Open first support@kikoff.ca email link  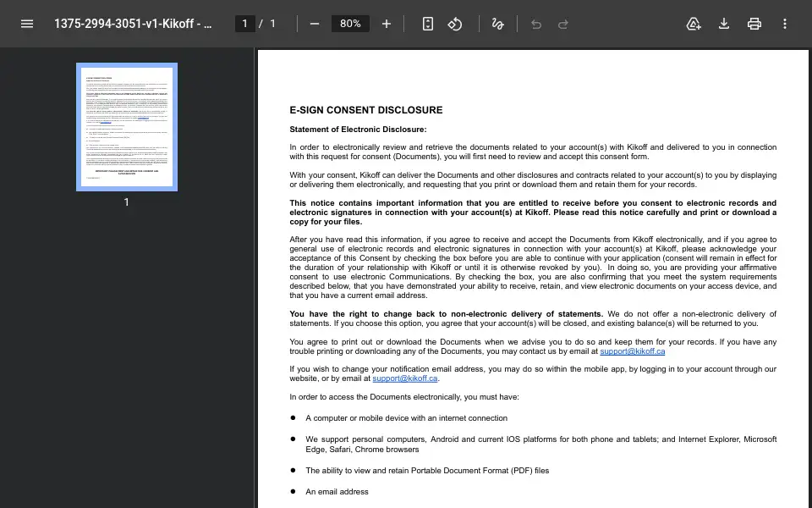point(633,351)
